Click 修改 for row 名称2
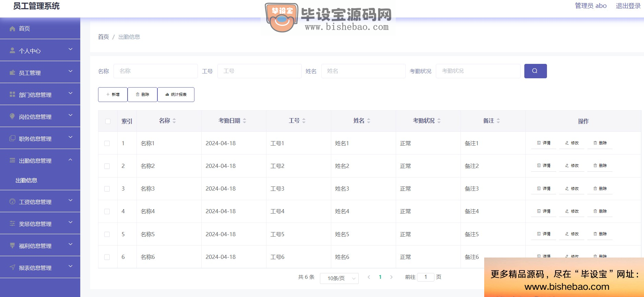 [572, 166]
